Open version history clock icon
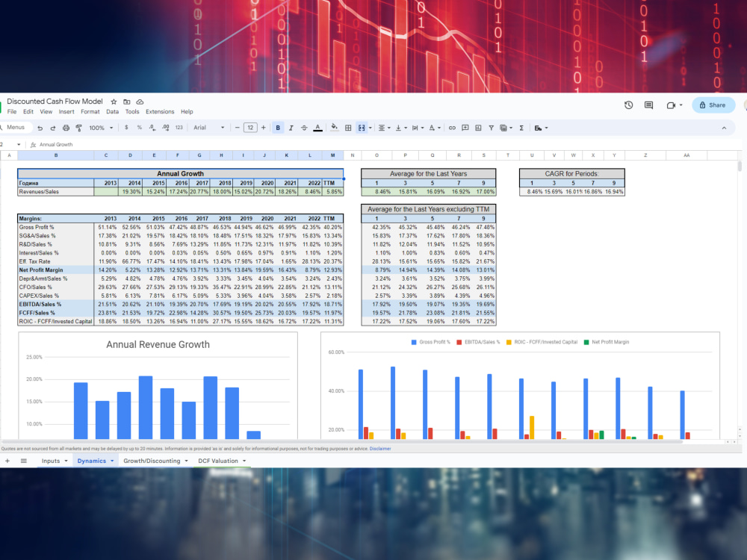This screenshot has height=560, width=747. (628, 105)
